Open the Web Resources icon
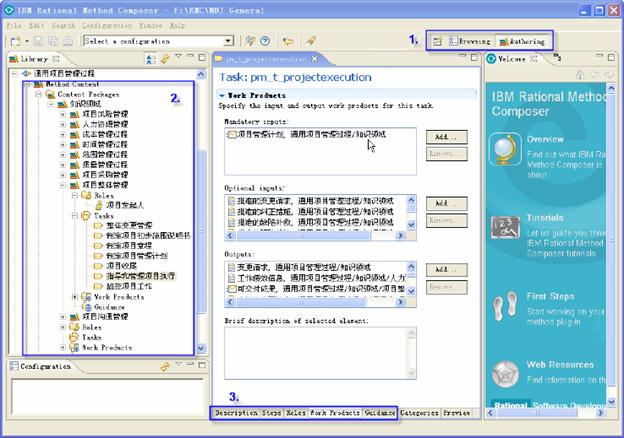 click(x=505, y=374)
